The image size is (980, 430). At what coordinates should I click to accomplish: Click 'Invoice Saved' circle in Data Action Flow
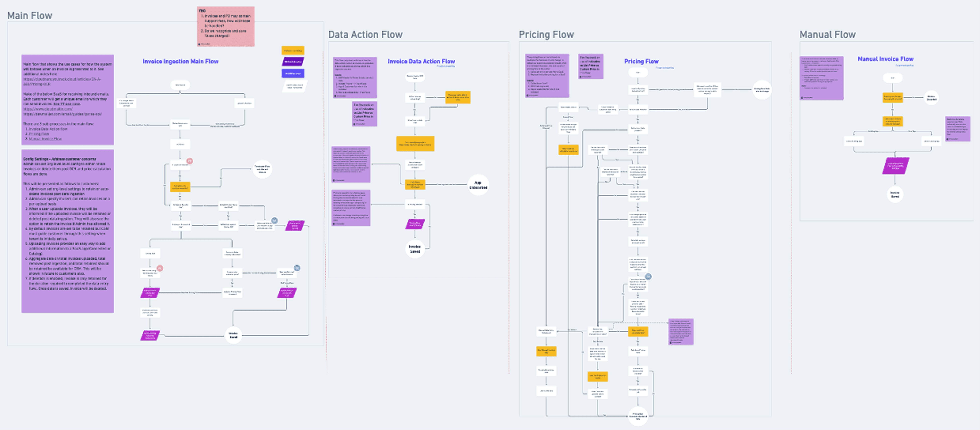point(415,249)
